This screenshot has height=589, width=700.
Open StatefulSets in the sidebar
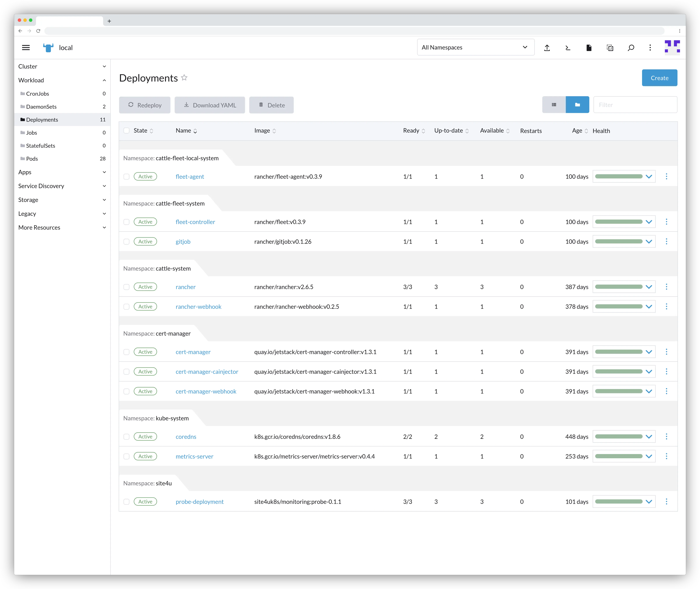coord(62,146)
